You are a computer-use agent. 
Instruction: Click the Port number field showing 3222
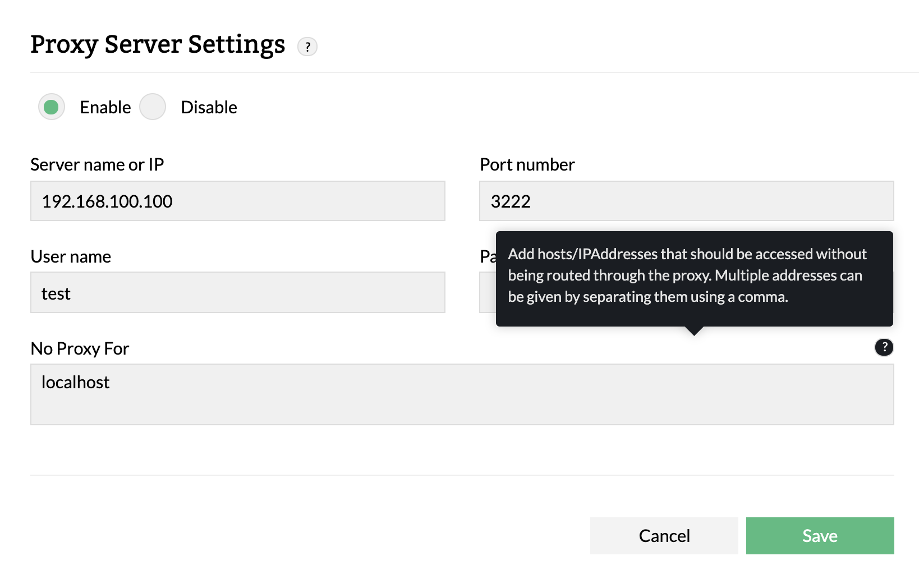click(x=686, y=201)
